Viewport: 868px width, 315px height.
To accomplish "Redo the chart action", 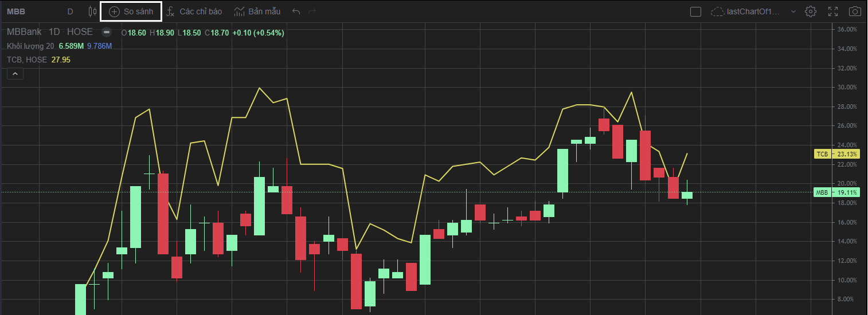I will point(312,11).
